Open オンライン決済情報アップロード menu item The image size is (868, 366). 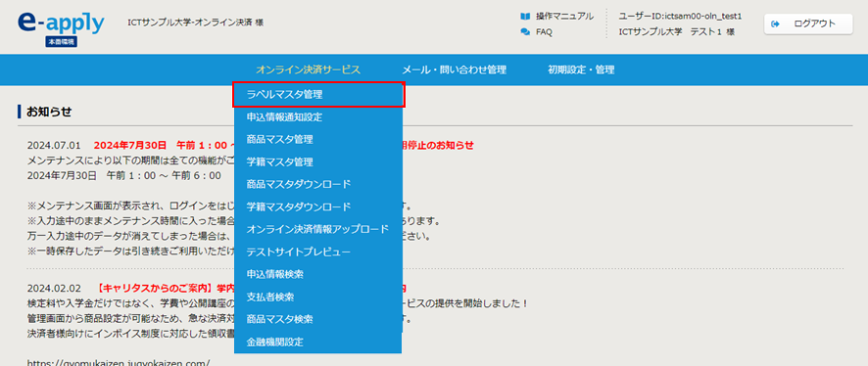click(318, 229)
